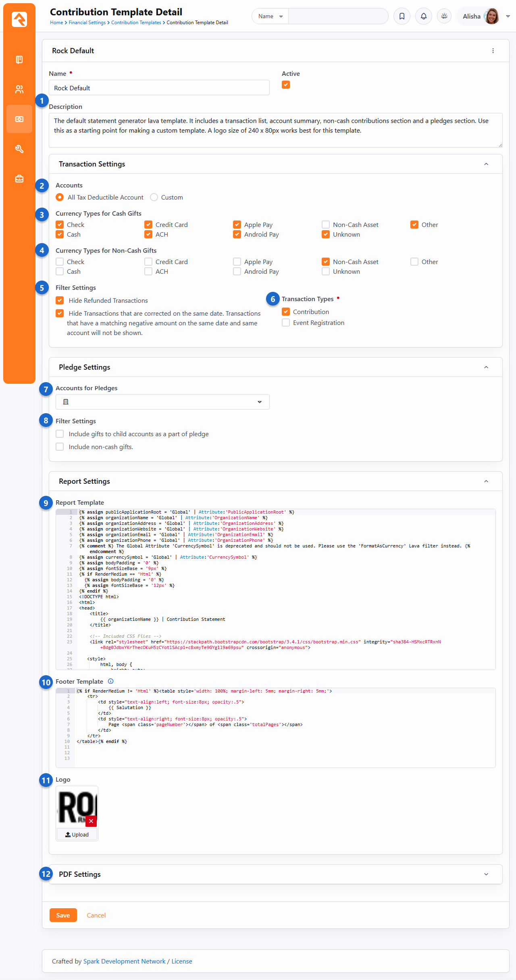Viewport: 516px width, 980px height.
Task: Click the Save button
Action: pyautogui.click(x=63, y=915)
